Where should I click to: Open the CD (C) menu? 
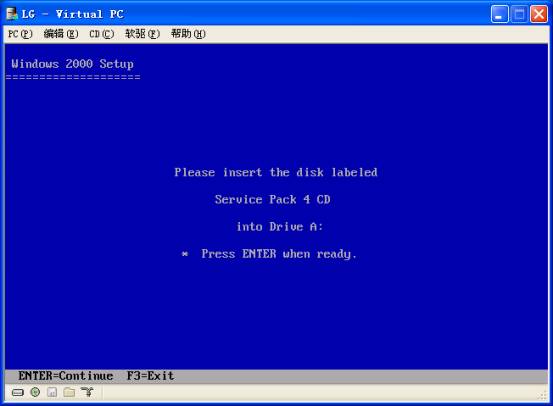[x=101, y=34]
